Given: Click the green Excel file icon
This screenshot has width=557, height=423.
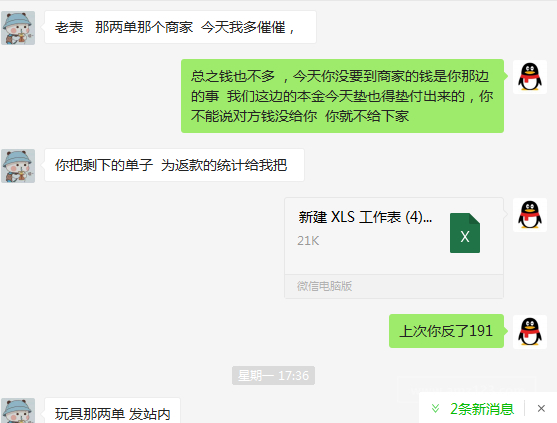Looking at the screenshot, I should pyautogui.click(x=465, y=233).
